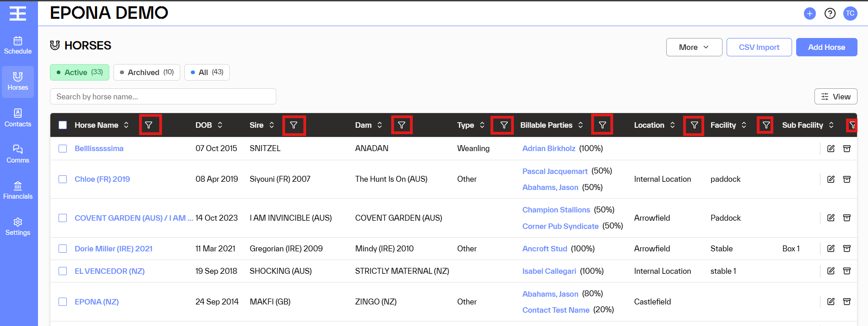The height and width of the screenshot is (326, 868).
Task: Sort by the Location column arrows
Action: point(673,125)
